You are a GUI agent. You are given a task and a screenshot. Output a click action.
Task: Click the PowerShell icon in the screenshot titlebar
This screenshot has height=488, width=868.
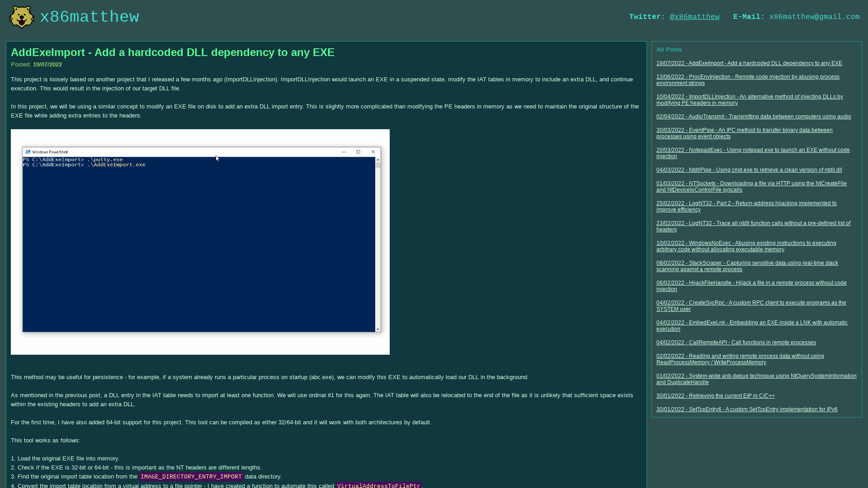pyautogui.click(x=28, y=152)
